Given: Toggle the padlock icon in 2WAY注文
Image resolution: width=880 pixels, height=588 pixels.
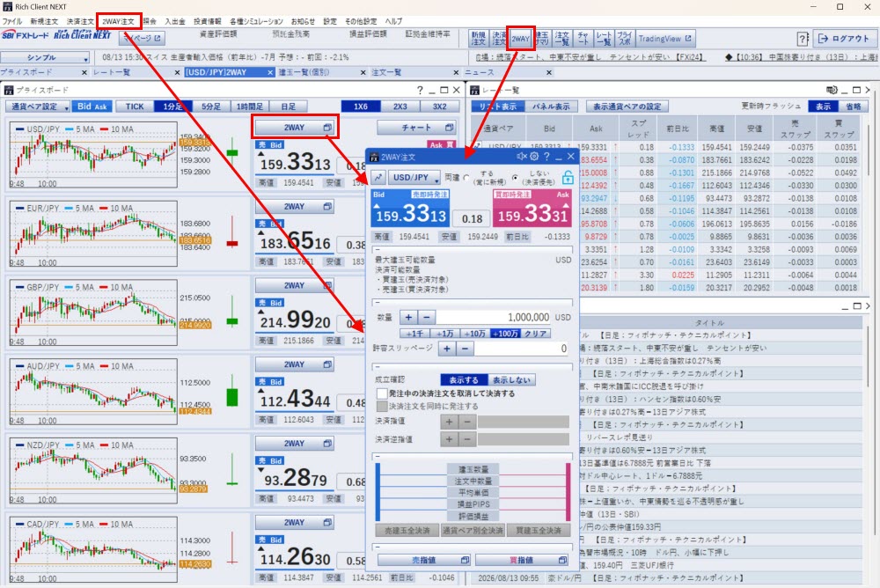Looking at the screenshot, I should pos(568,178).
